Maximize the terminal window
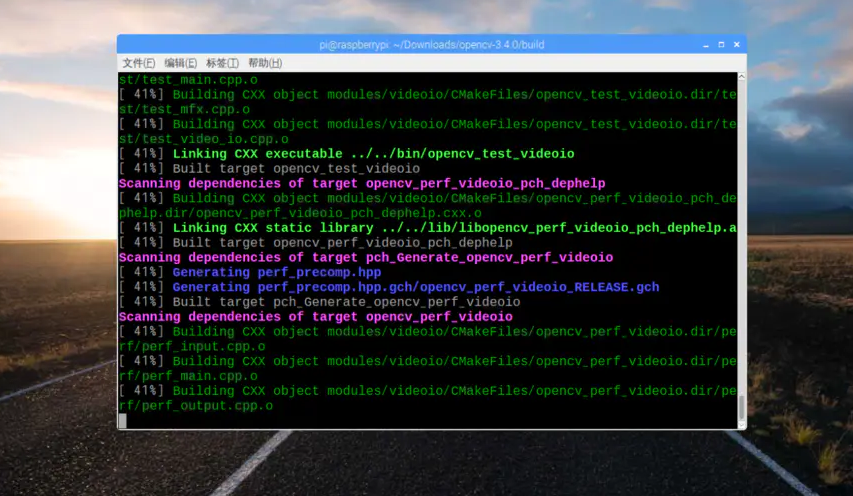853x496 pixels. click(721, 45)
